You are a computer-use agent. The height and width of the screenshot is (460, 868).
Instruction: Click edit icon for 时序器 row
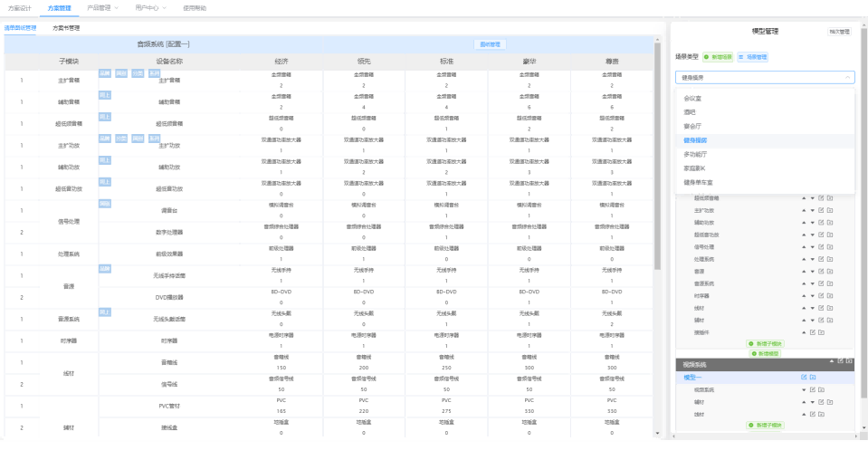pyautogui.click(x=821, y=295)
